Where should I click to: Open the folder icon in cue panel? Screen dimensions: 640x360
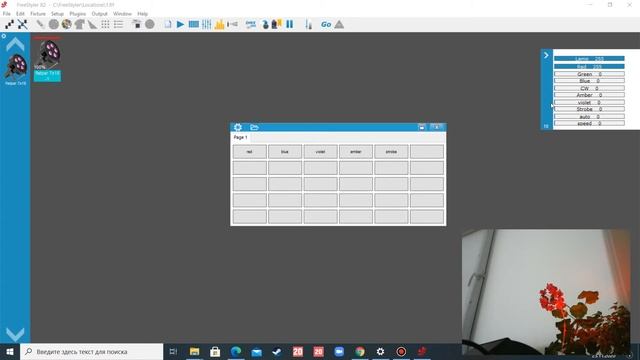tap(254, 127)
